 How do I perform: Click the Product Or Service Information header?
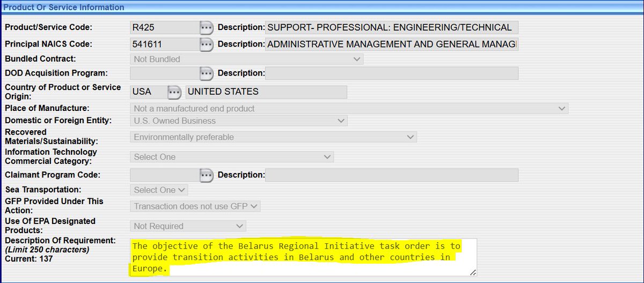64,8
